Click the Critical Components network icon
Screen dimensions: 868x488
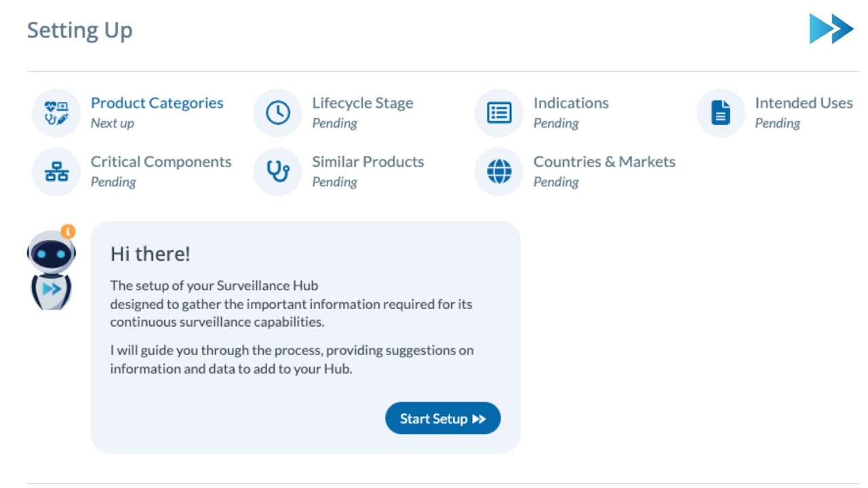pyautogui.click(x=56, y=172)
